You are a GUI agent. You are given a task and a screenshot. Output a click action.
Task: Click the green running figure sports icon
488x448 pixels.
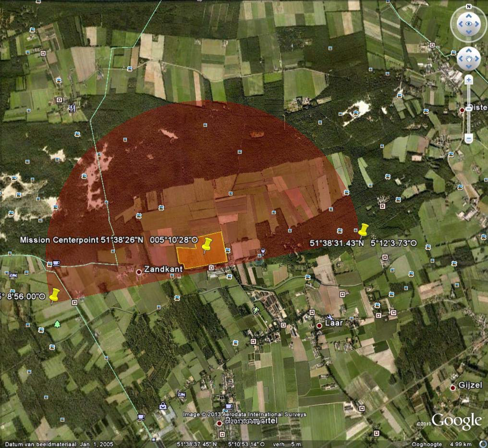[256, 310]
